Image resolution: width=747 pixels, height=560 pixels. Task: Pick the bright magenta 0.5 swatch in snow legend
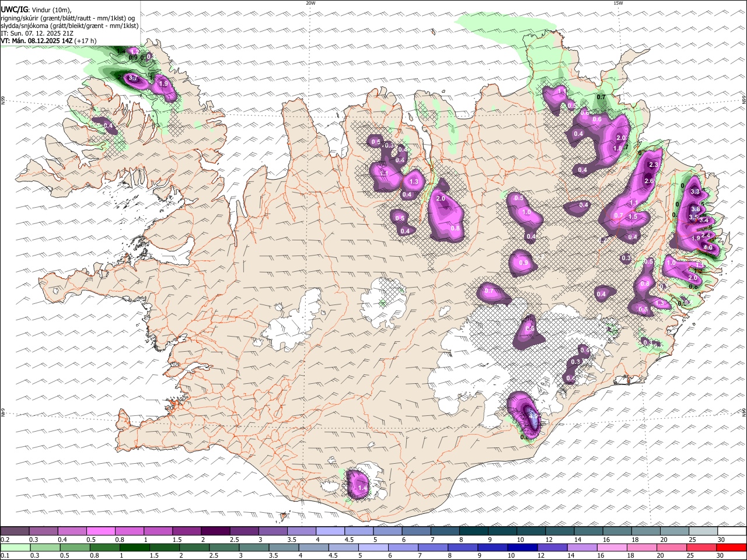coord(101,531)
